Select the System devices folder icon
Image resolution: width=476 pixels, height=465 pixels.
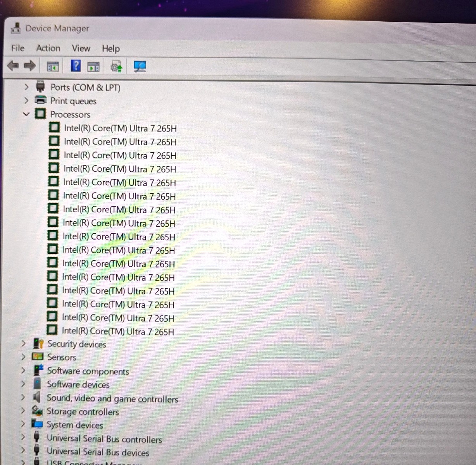37,423
